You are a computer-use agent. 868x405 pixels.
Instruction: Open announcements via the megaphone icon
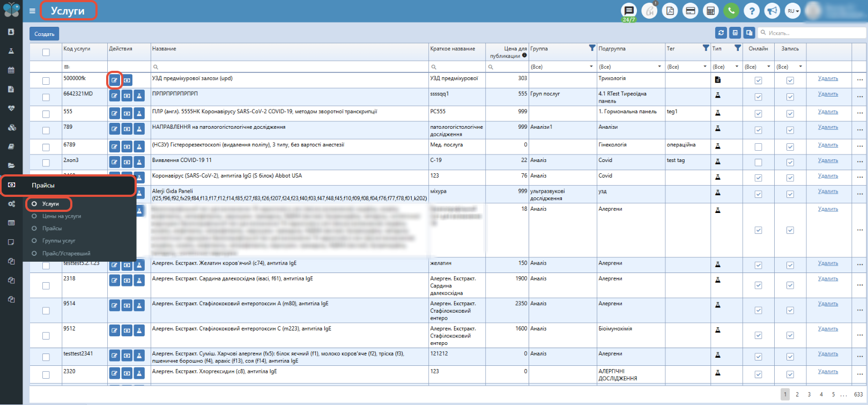(x=772, y=11)
